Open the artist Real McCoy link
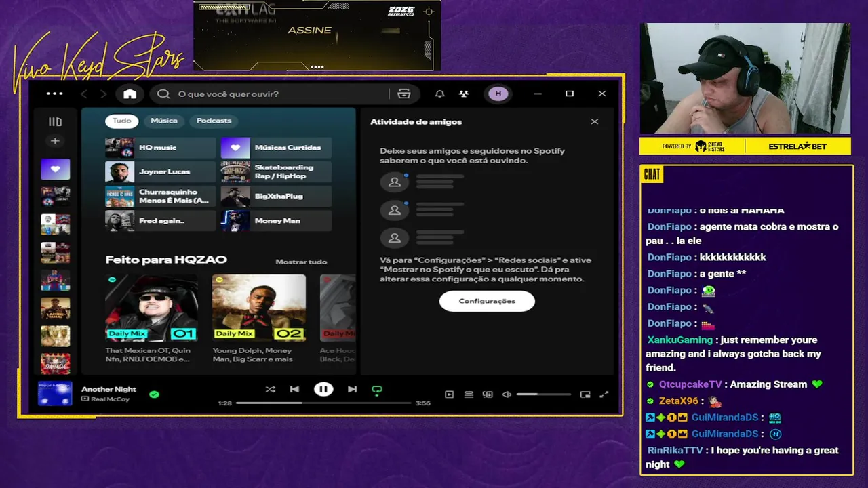The image size is (868, 488). tap(110, 399)
